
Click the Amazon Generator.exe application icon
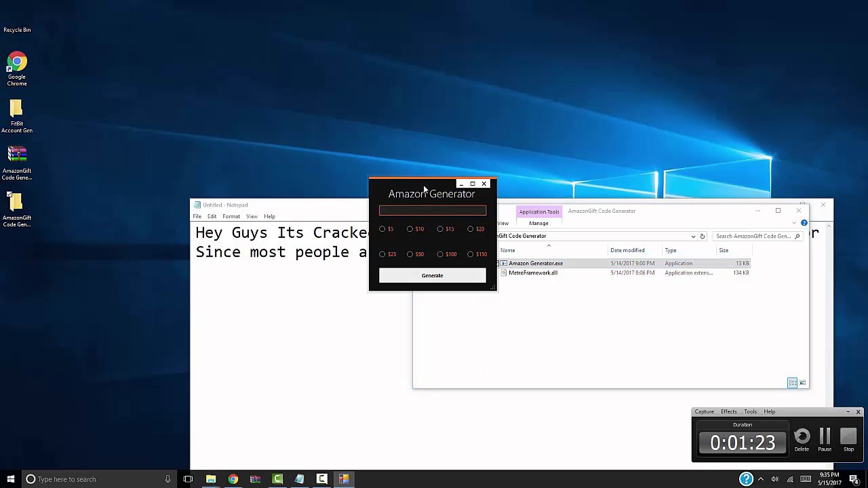click(503, 263)
